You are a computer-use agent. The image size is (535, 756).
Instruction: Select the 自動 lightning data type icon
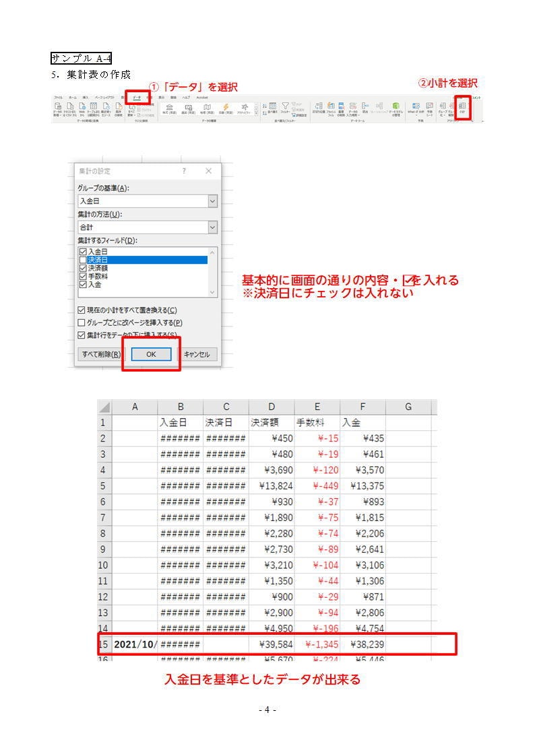(226, 108)
